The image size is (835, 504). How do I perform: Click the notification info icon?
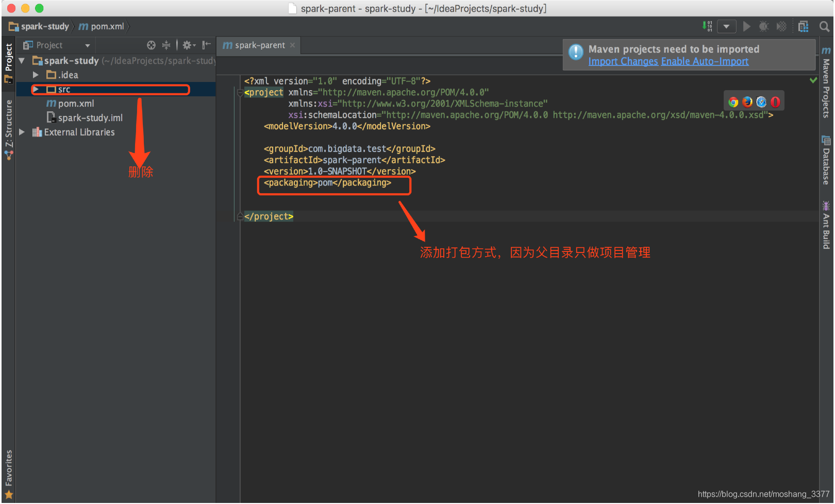pos(576,52)
